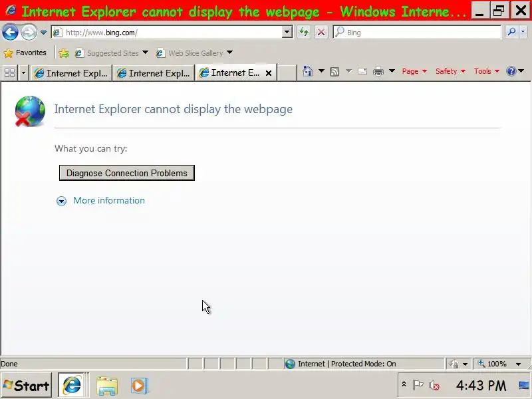Click the 4:43 PM taskbar clock
Image resolution: width=532 pixels, height=399 pixels.
click(x=481, y=386)
